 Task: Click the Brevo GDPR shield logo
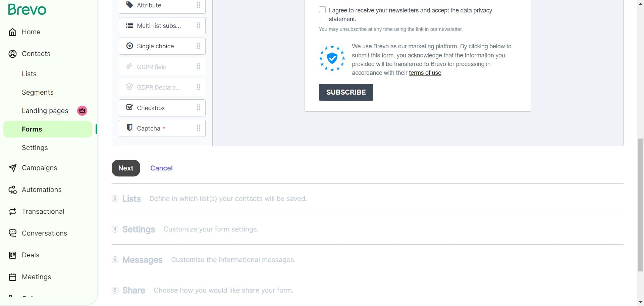332,58
